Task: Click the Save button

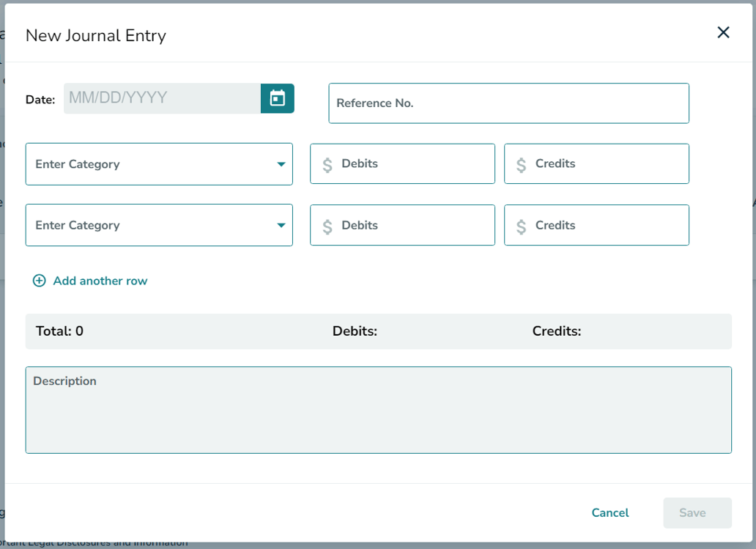Action: 697,513
